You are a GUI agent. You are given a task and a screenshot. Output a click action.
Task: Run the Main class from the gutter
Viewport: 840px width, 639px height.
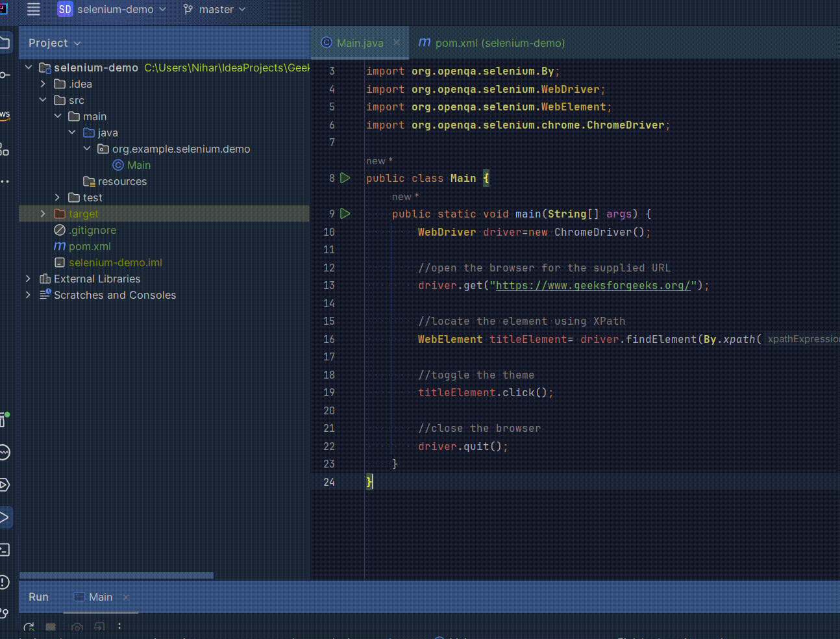[x=345, y=178]
